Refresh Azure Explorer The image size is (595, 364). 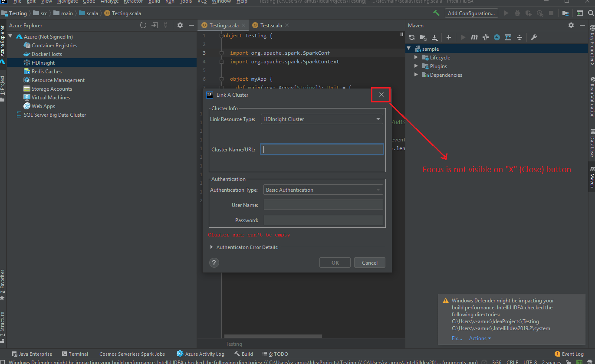coord(143,26)
